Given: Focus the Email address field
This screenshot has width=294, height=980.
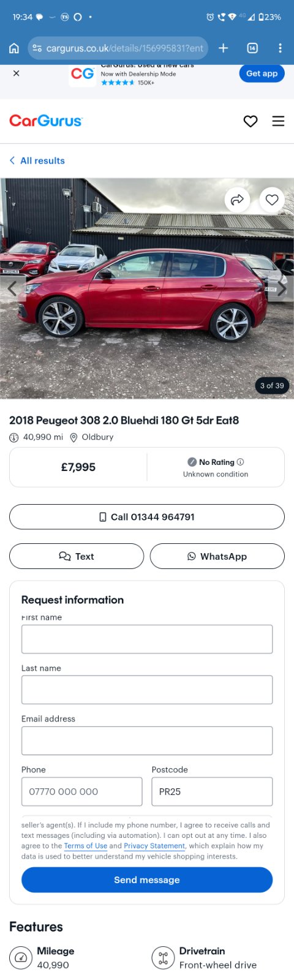Looking at the screenshot, I should coord(147,741).
